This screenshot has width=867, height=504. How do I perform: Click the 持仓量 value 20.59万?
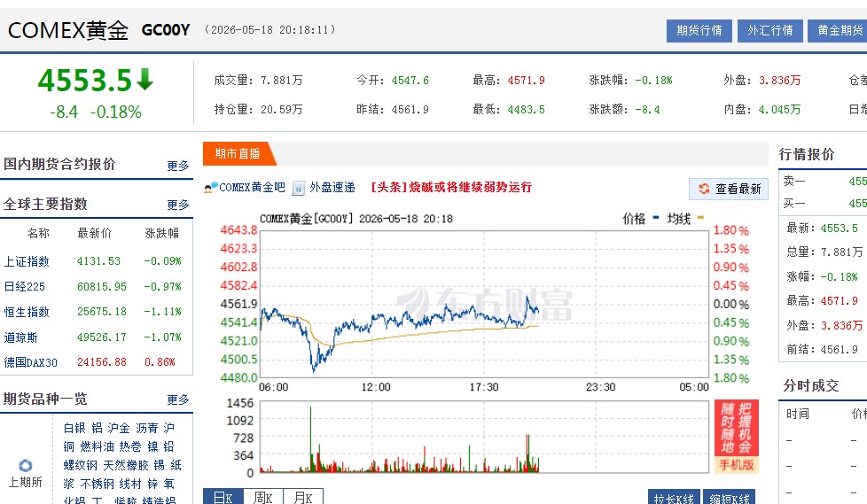click(x=282, y=110)
